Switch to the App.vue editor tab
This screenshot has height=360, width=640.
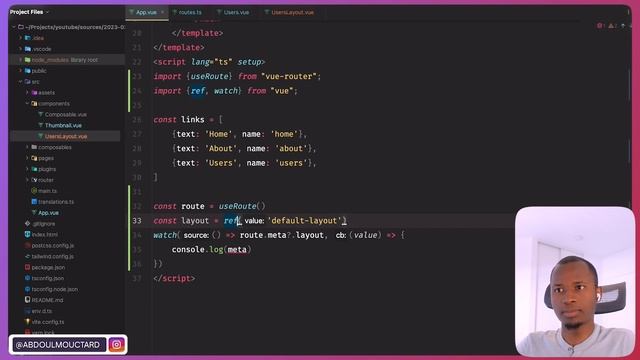[x=146, y=12]
